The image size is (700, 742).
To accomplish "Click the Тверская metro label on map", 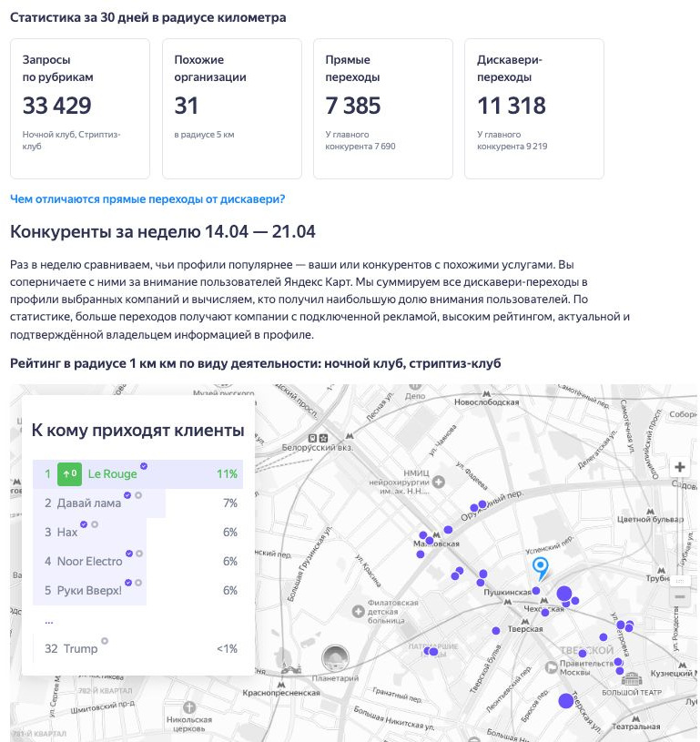I will click(525, 629).
